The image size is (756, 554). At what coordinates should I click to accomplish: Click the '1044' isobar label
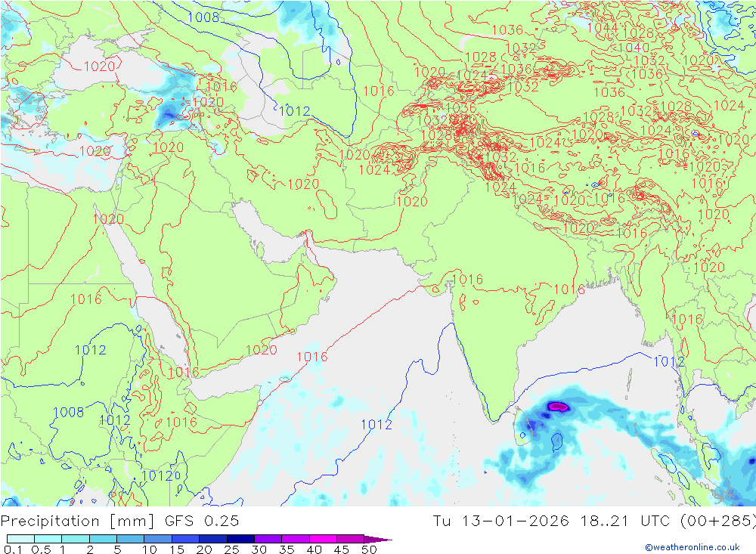pos(603,27)
